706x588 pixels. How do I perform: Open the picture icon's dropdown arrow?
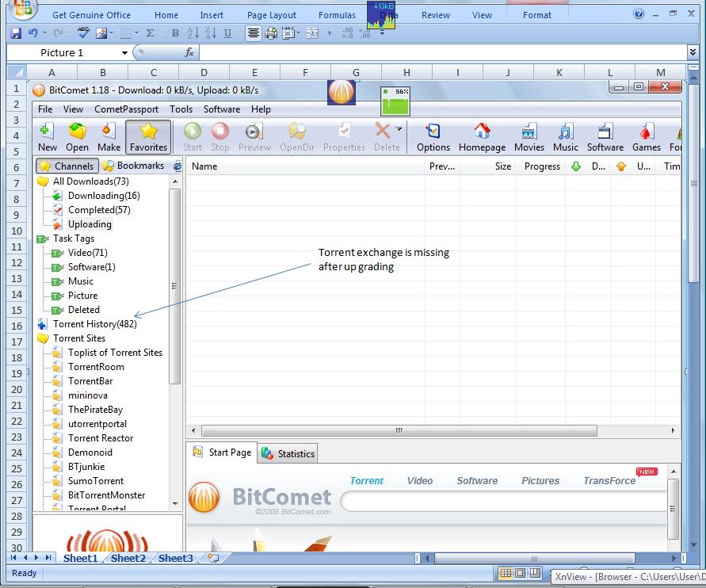(x=111, y=32)
